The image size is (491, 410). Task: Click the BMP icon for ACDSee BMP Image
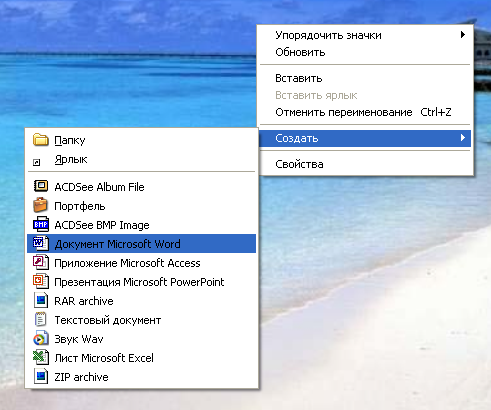pos(41,225)
